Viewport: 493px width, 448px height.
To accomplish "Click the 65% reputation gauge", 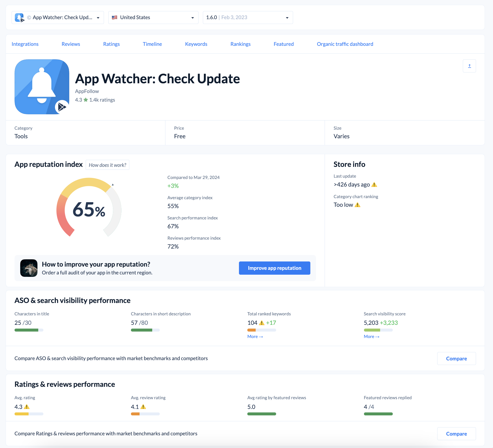I will (x=89, y=209).
